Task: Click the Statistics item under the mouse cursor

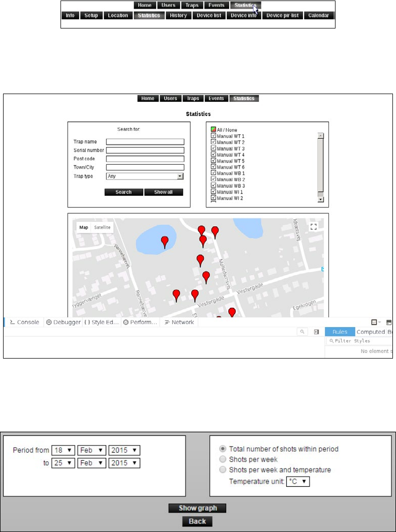Action: pos(246,5)
